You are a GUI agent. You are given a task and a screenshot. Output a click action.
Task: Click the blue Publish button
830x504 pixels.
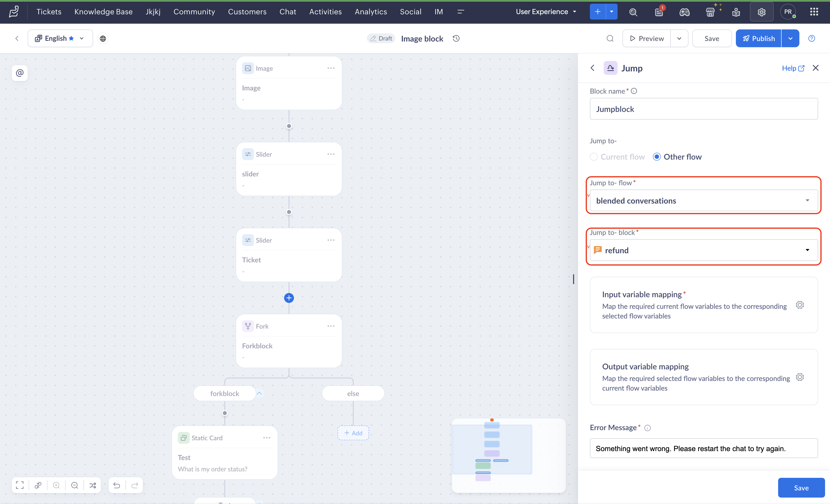point(759,38)
